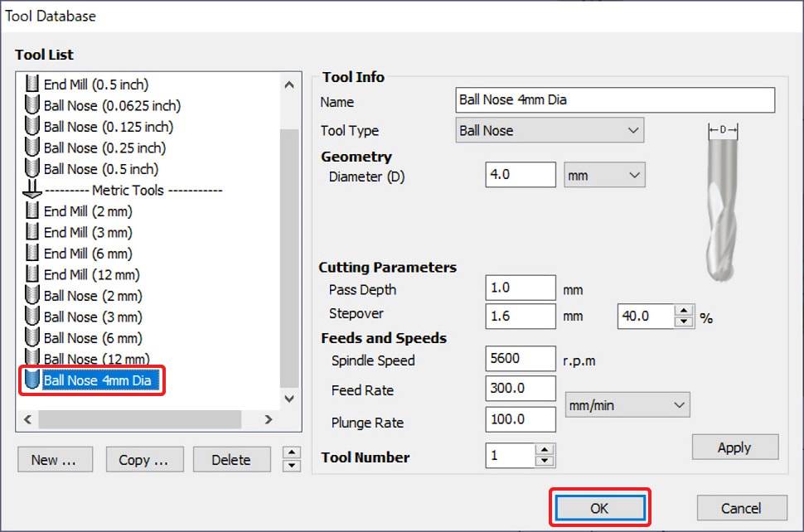Open the Tool Type dropdown

click(x=550, y=130)
